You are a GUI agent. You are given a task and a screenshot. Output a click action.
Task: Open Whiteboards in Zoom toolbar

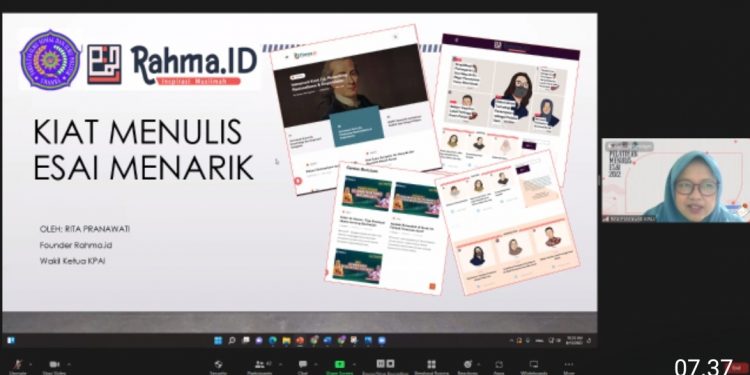[534, 366]
